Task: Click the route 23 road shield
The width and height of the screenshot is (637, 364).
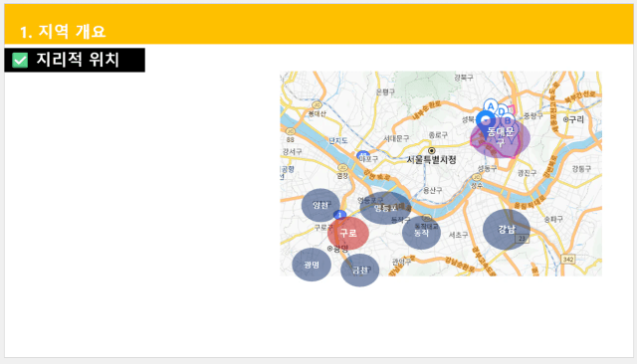Action: click(x=522, y=239)
